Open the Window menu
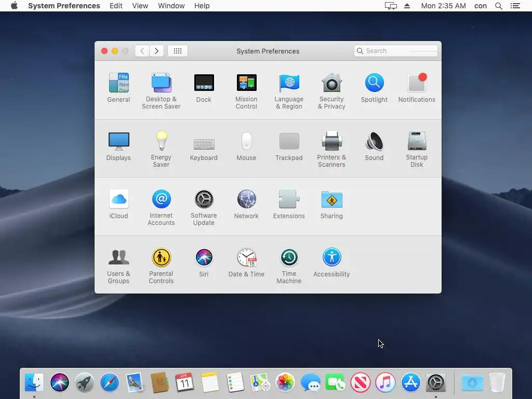Image resolution: width=532 pixels, height=399 pixels. (x=171, y=6)
